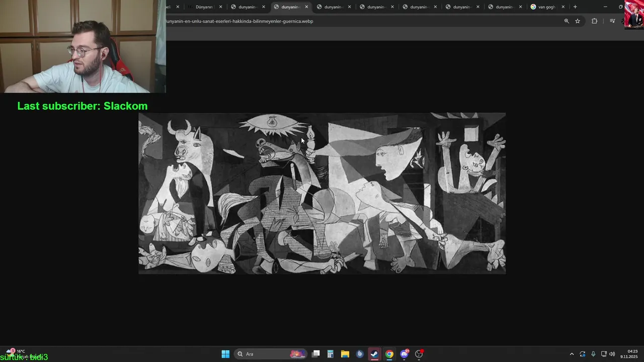Viewport: 644px width, 362px height.
Task: Open File Explorer from the taskbar
Action: point(345,354)
